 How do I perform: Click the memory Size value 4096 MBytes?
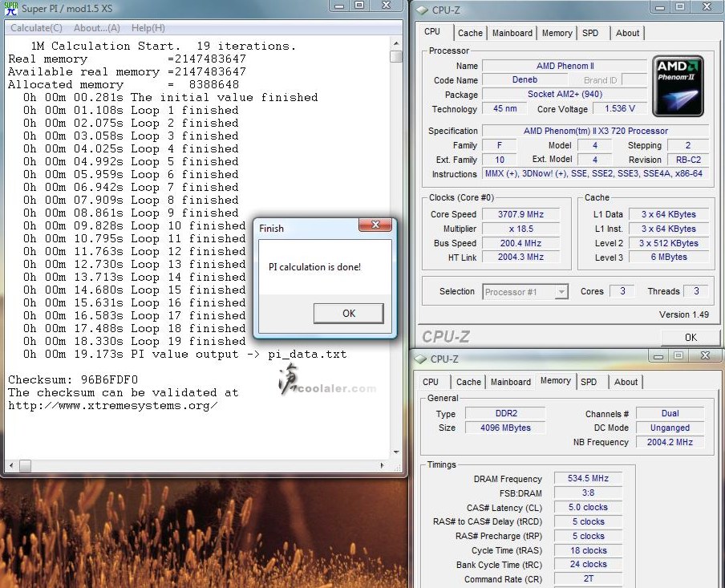[x=506, y=428]
